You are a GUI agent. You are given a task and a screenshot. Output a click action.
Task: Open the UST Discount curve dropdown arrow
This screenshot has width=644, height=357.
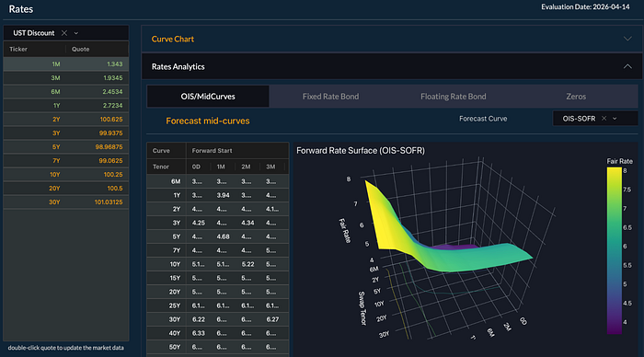coord(76,33)
